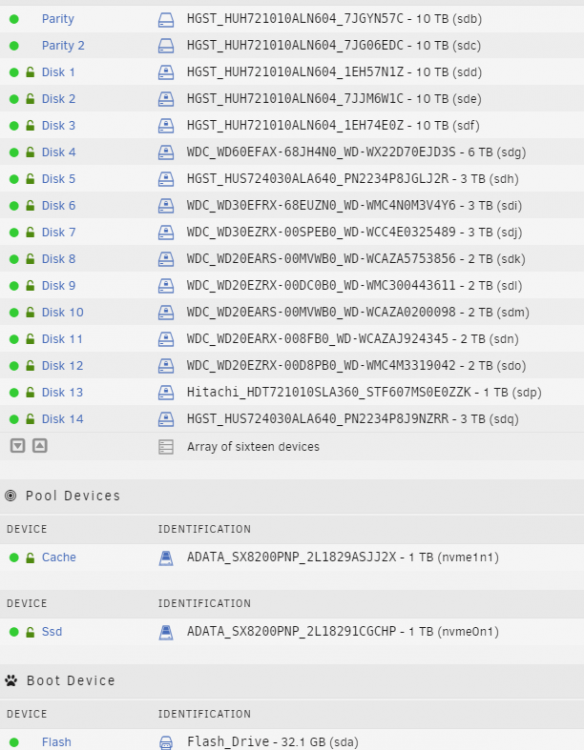Viewport: 584px width, 750px height.
Task: Click the disk icon beside Disk 10 sdm
Action: click(x=166, y=313)
